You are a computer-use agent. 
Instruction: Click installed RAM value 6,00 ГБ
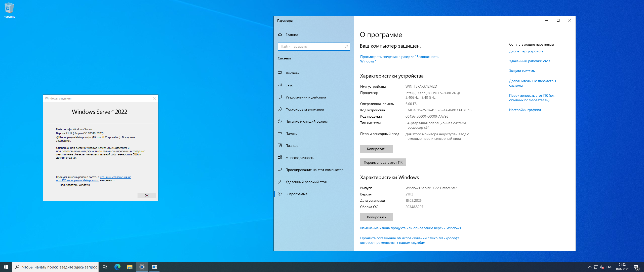(411, 104)
